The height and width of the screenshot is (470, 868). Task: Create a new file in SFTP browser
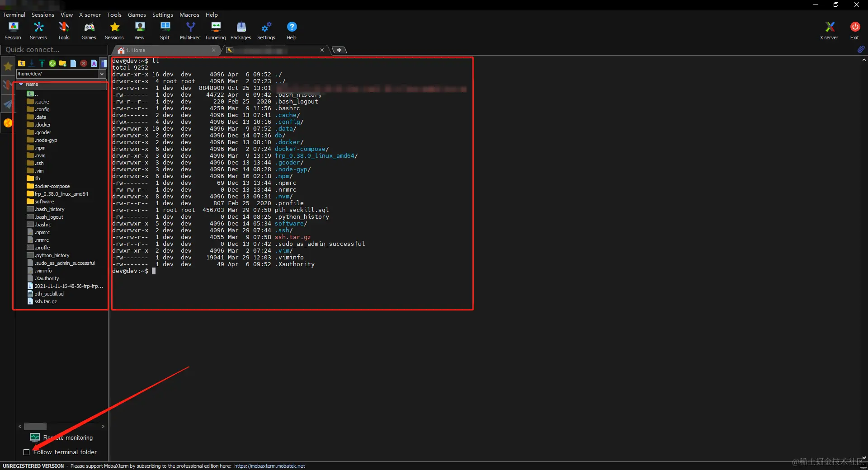click(x=73, y=63)
